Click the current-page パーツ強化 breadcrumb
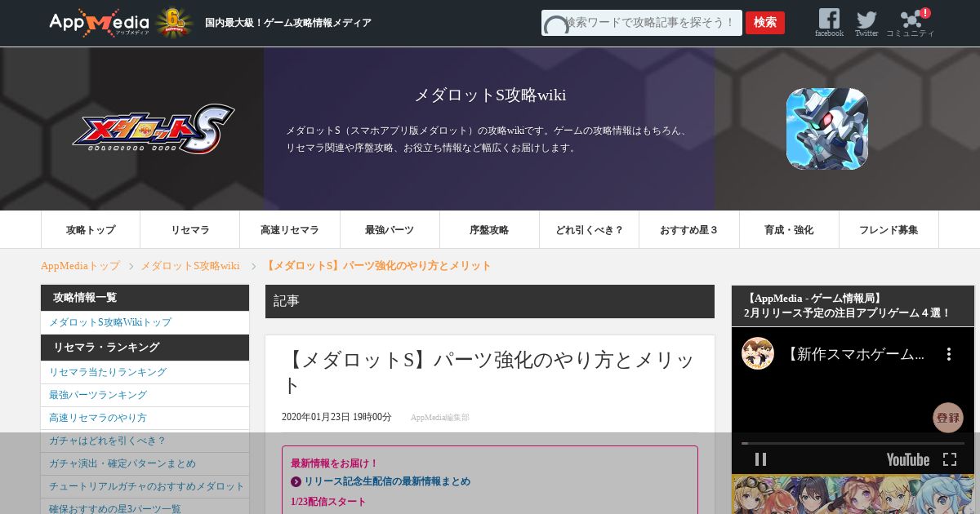980x514 pixels. tap(377, 266)
